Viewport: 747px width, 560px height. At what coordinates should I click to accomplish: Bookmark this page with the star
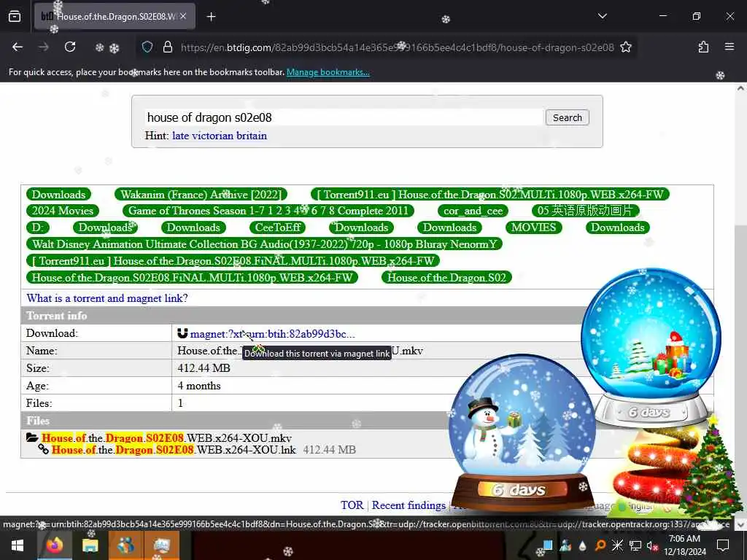(x=625, y=47)
